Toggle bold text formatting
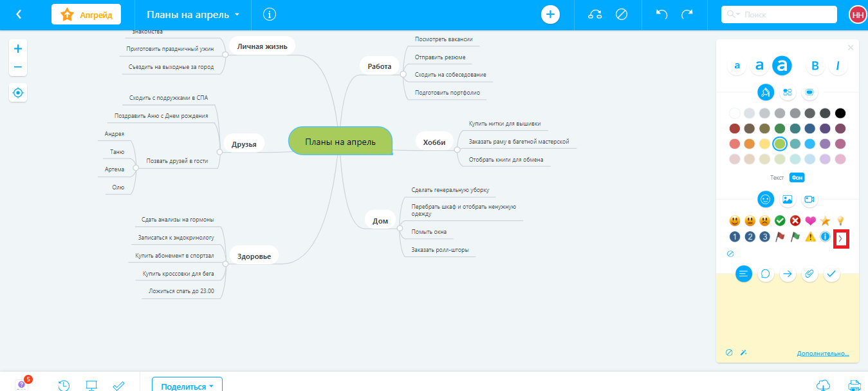The height and width of the screenshot is (391, 868). click(x=815, y=65)
